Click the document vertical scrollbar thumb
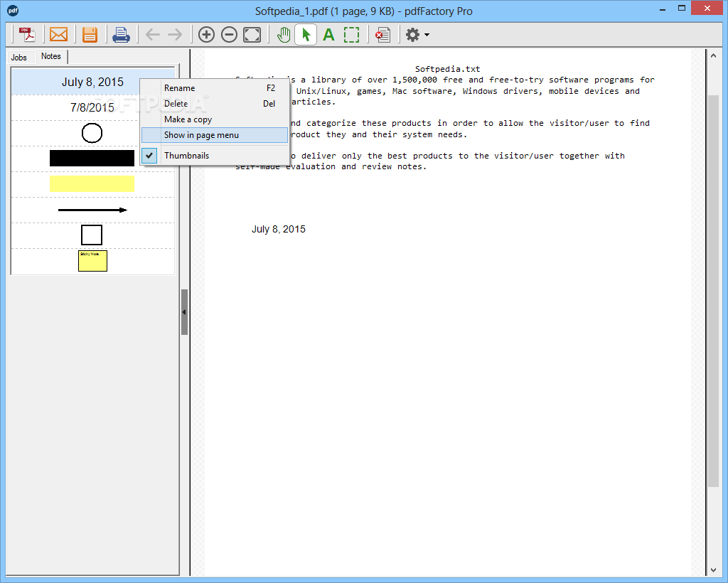 pyautogui.click(x=714, y=291)
